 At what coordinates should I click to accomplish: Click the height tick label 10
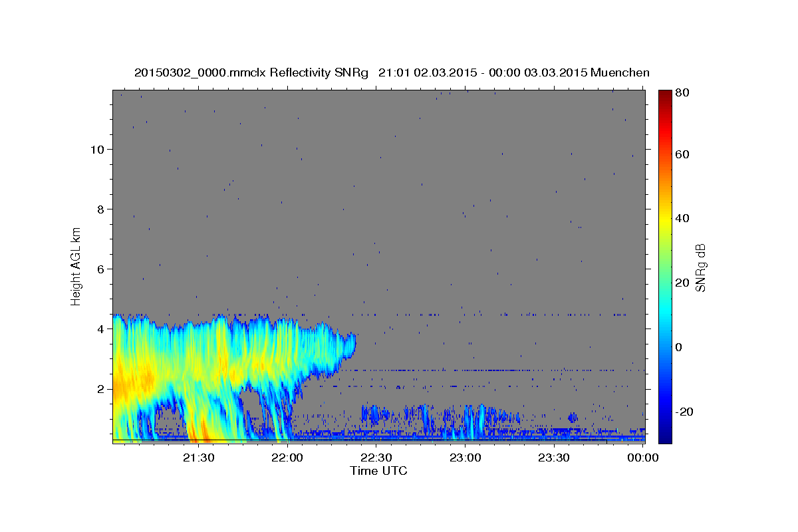pos(96,150)
